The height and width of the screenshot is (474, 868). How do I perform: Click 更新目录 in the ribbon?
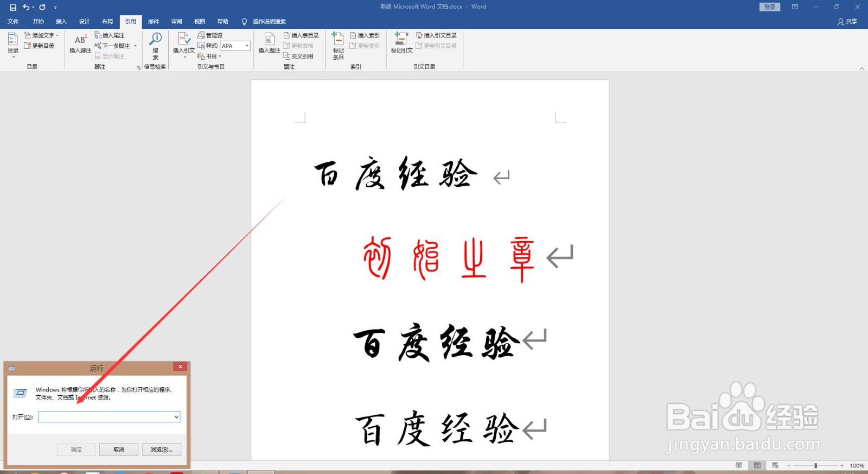tap(39, 46)
